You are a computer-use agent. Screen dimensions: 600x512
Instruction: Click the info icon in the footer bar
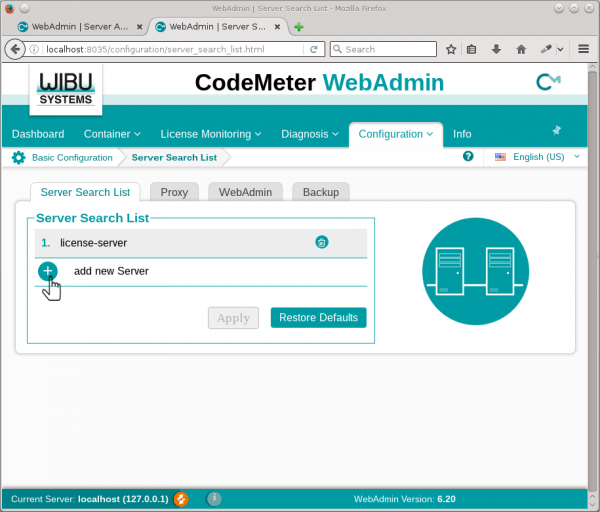pos(214,499)
